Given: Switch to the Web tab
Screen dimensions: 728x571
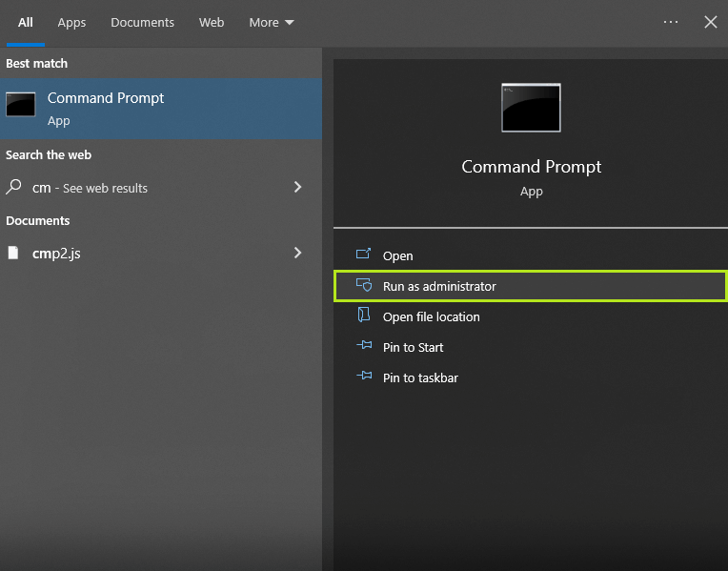Looking at the screenshot, I should [212, 22].
